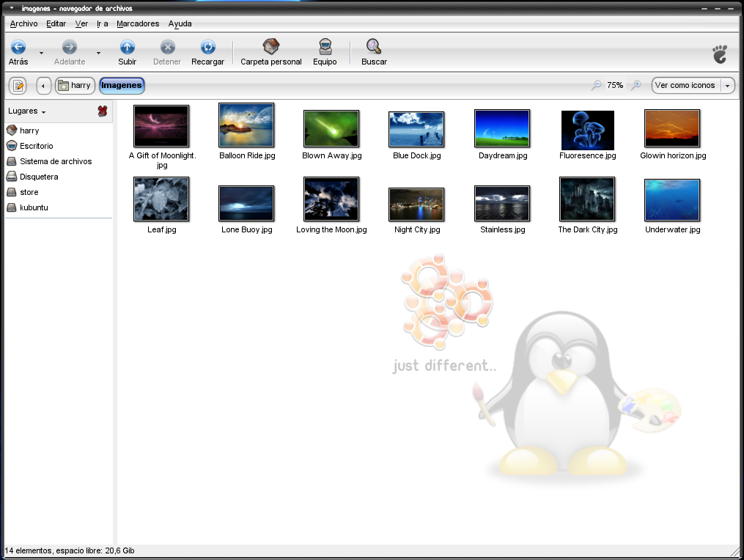Select the Imagenes path bar button
The image size is (744, 560).
tap(122, 86)
